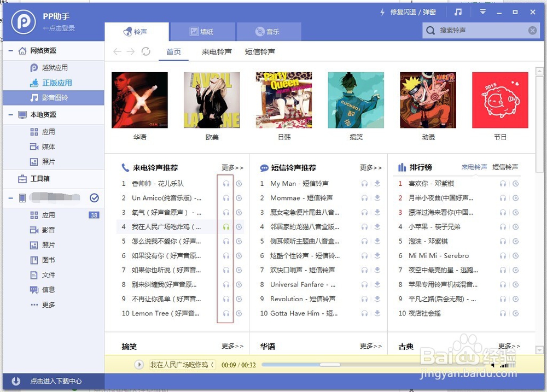Screen dimensions: 547x392
Task: Download Universal Fanfare ringtone
Action: 377,285
